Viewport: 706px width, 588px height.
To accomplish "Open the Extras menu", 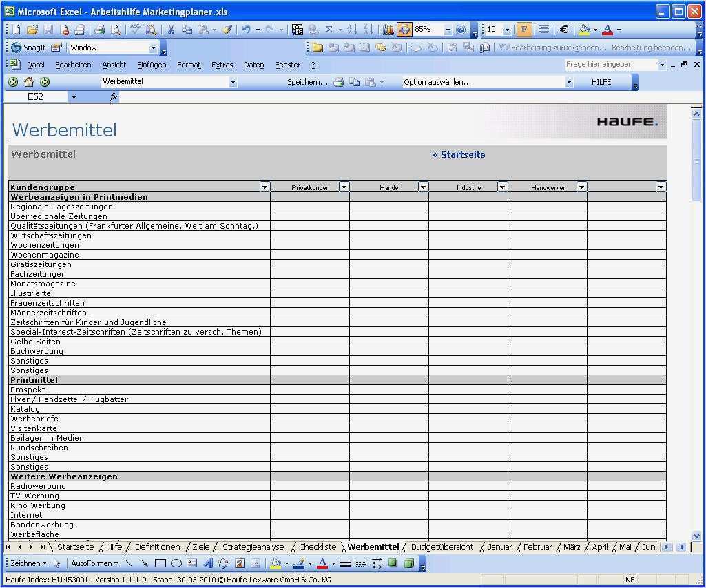I will click(x=222, y=64).
